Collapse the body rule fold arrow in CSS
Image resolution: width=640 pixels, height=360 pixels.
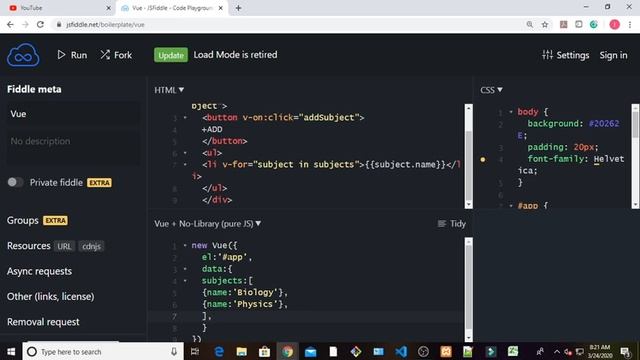click(511, 111)
